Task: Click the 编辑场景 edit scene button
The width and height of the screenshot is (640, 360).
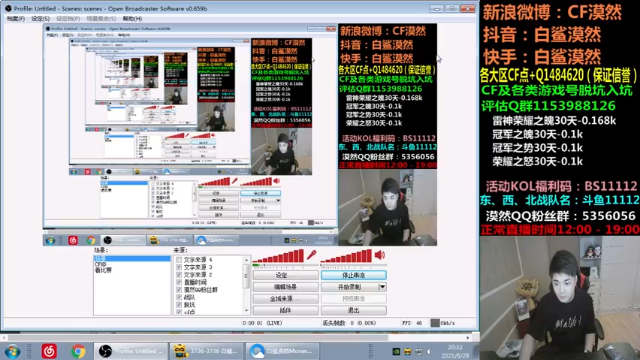Action: pyautogui.click(x=286, y=287)
